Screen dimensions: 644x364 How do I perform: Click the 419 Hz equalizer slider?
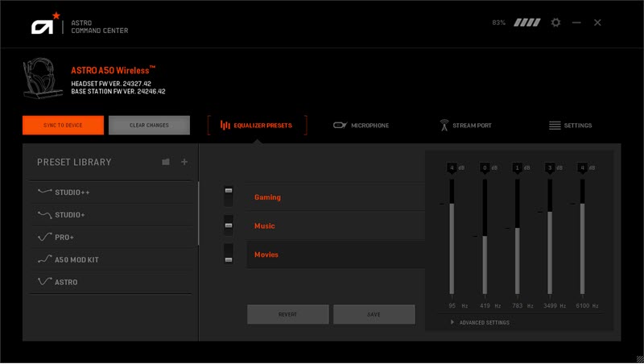484,237
